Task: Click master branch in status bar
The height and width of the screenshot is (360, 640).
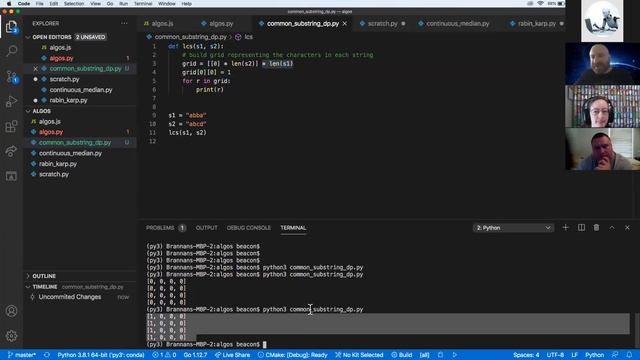Action: coord(22,355)
